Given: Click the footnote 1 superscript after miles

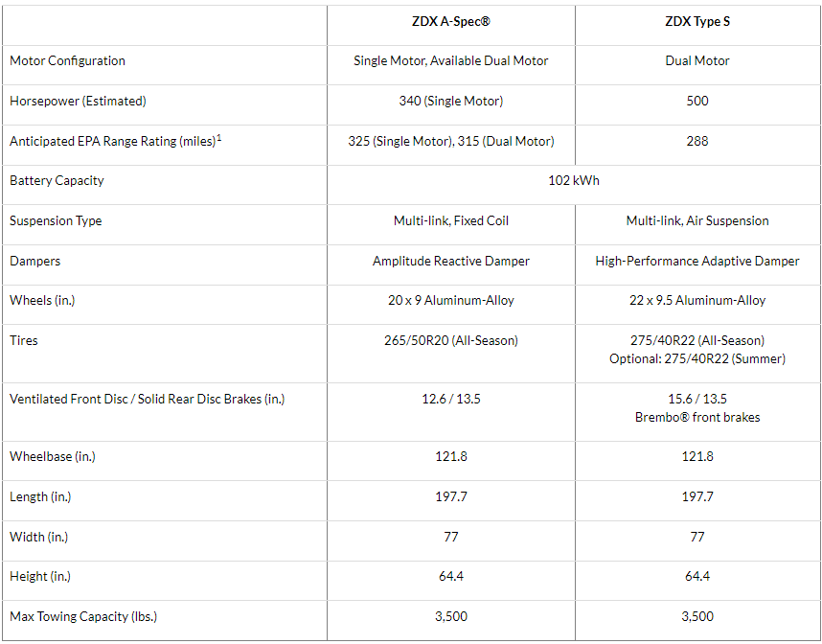Looking at the screenshot, I should coord(219,137).
